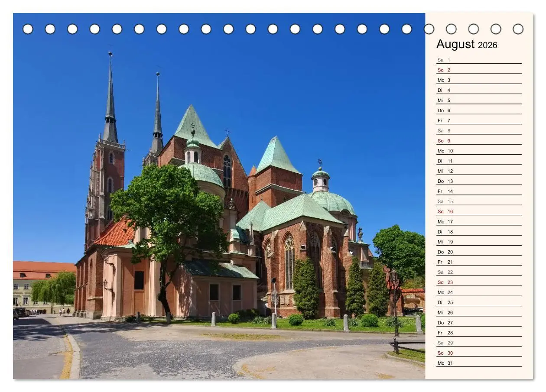Select the Mi 19 calendar row

479,242
